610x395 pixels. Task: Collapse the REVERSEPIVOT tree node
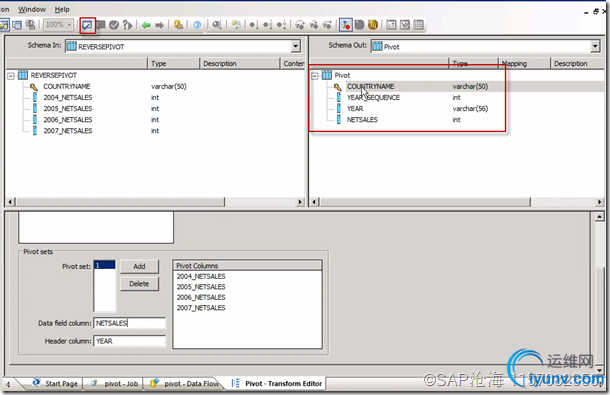[11, 76]
